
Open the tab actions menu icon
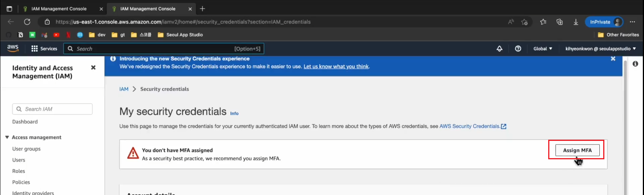(9, 9)
